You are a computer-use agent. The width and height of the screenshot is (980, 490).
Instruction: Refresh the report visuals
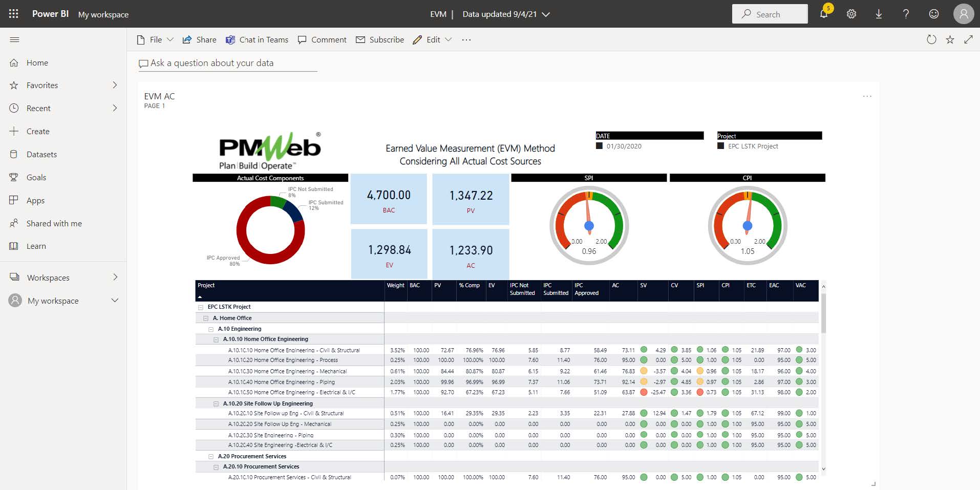click(x=931, y=39)
